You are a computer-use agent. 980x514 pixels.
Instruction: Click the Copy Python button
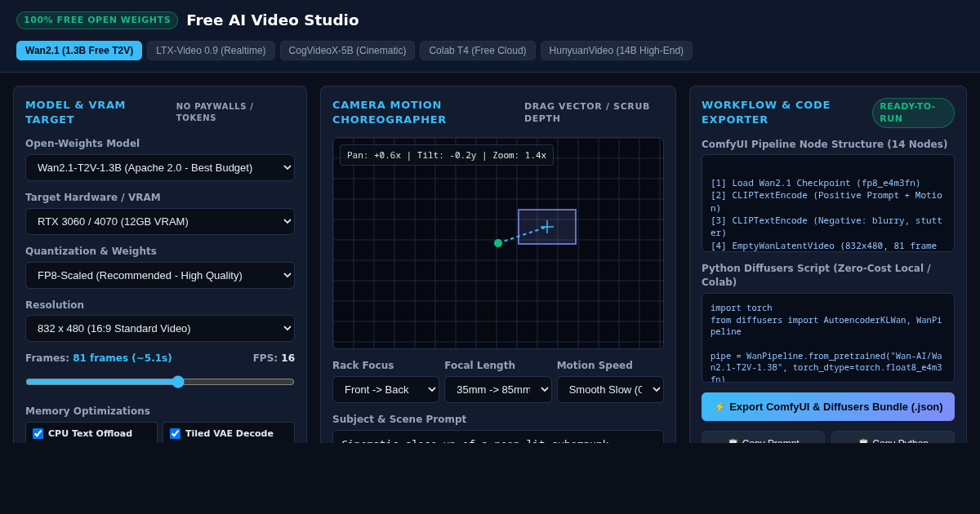coord(893,438)
